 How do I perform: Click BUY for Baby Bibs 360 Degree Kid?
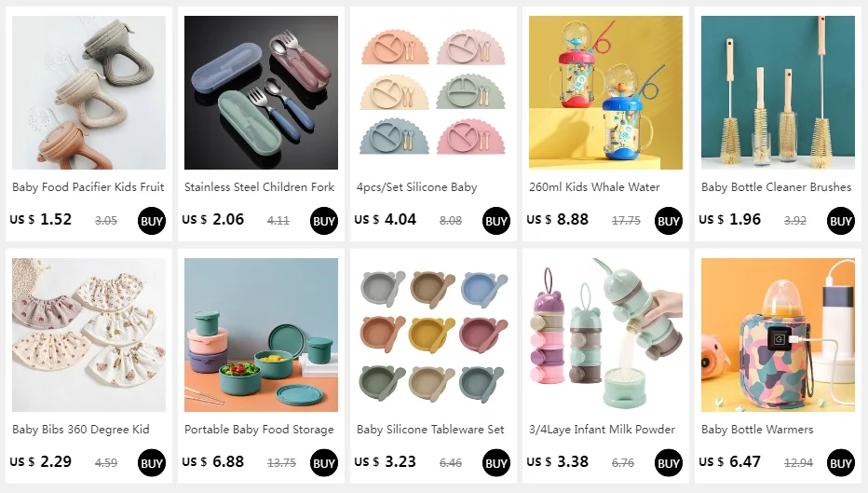click(x=152, y=463)
